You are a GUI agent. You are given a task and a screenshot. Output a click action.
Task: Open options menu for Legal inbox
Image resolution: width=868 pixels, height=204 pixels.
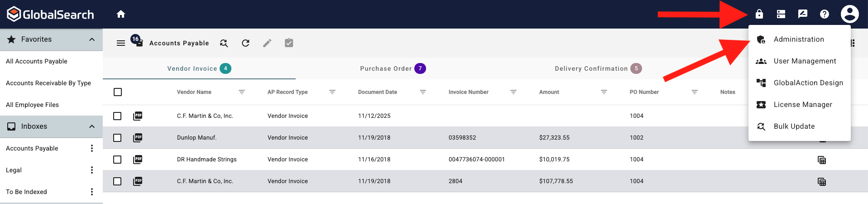click(92, 170)
